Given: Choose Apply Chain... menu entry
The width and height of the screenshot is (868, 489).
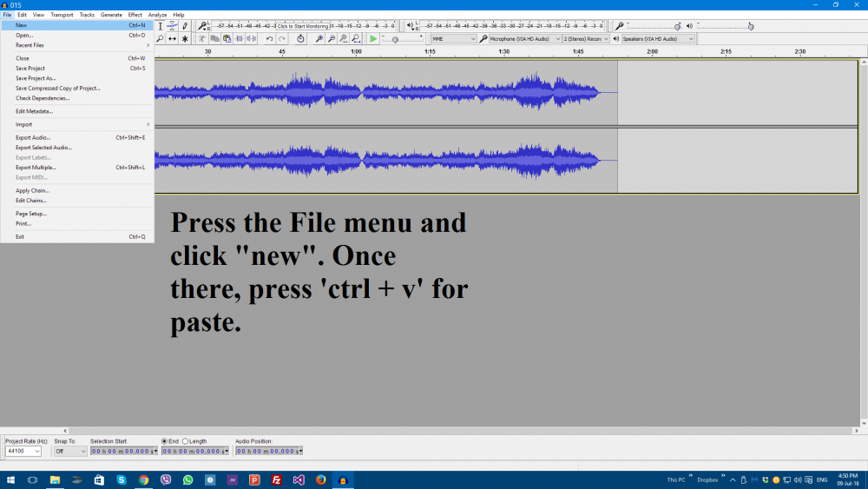Looking at the screenshot, I should (x=77, y=190).
